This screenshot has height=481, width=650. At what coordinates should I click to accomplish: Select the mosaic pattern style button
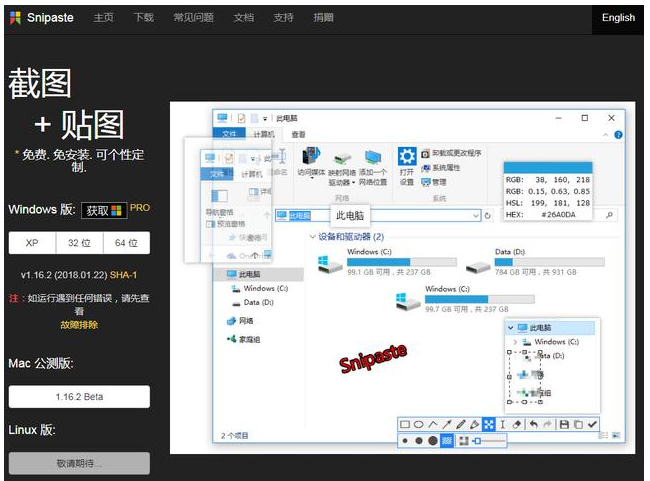pyautogui.click(x=447, y=440)
